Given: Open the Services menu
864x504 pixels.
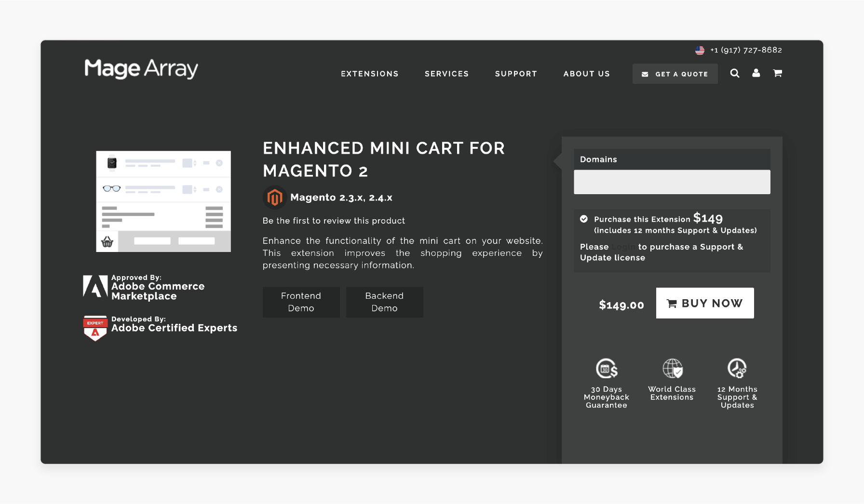Looking at the screenshot, I should click(x=446, y=74).
